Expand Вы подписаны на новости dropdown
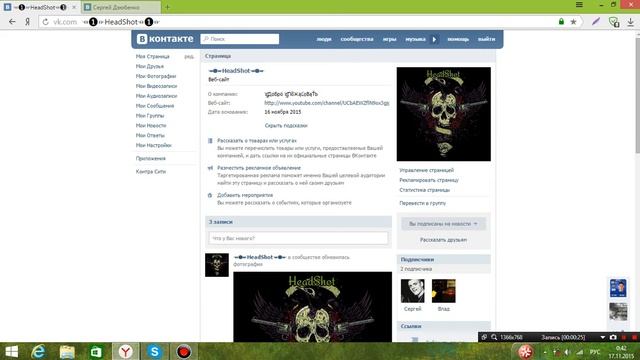The width and height of the screenshot is (640, 360). click(443, 224)
